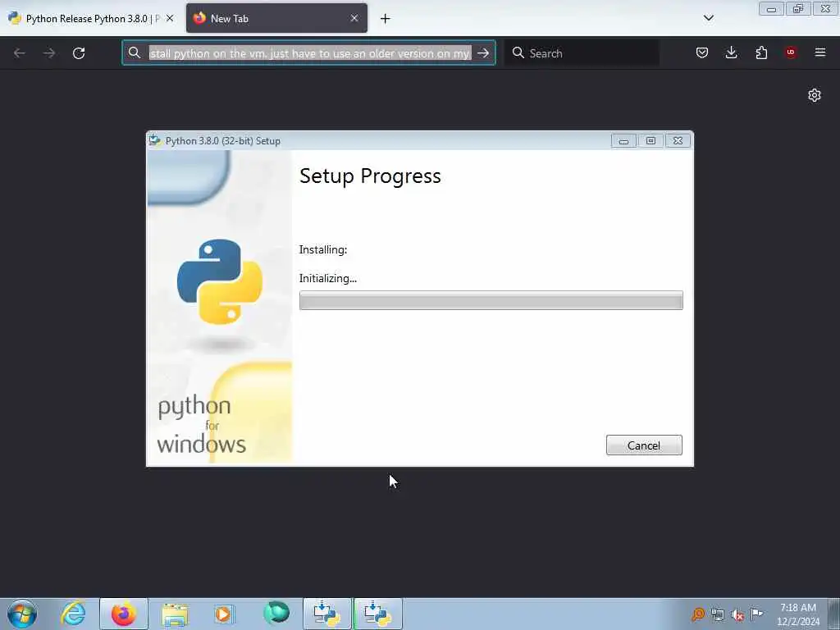
Task: Minimize the Python Setup dialog
Action: [x=623, y=141]
